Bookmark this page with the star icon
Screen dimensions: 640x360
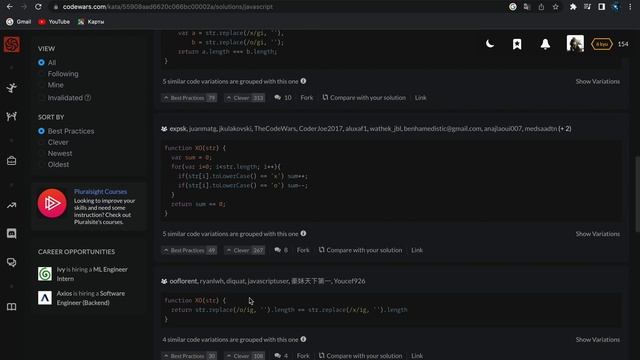[x=556, y=7]
